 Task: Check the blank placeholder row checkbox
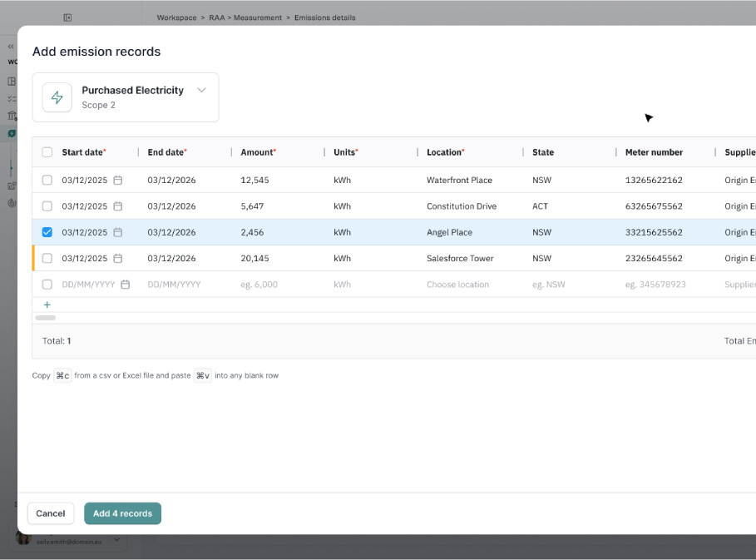[47, 284]
